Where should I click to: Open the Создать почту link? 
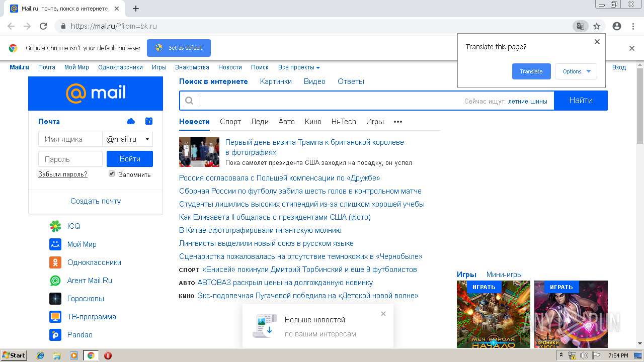tap(96, 201)
